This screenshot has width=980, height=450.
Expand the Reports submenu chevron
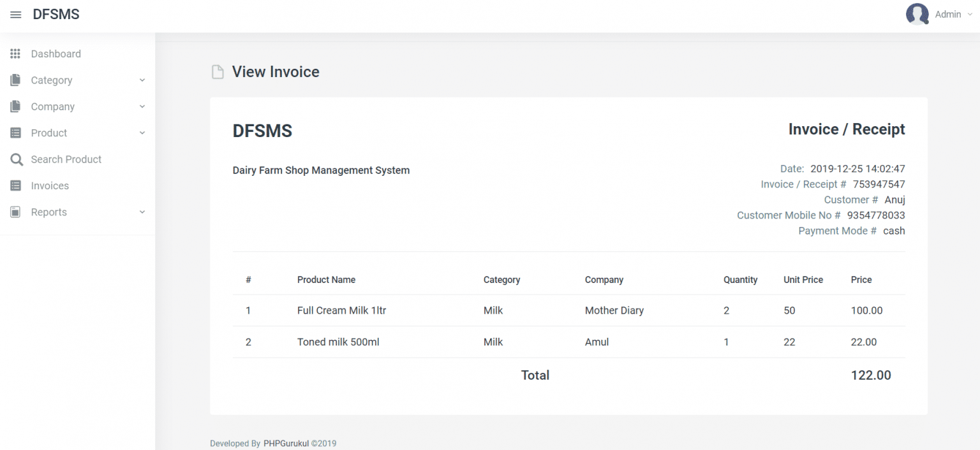pos(142,212)
